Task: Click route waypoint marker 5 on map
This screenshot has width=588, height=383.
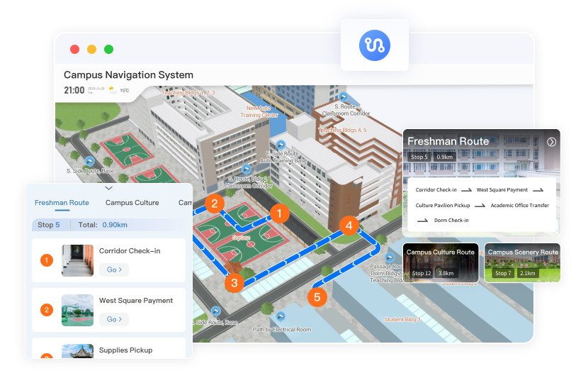Action: pos(317,297)
